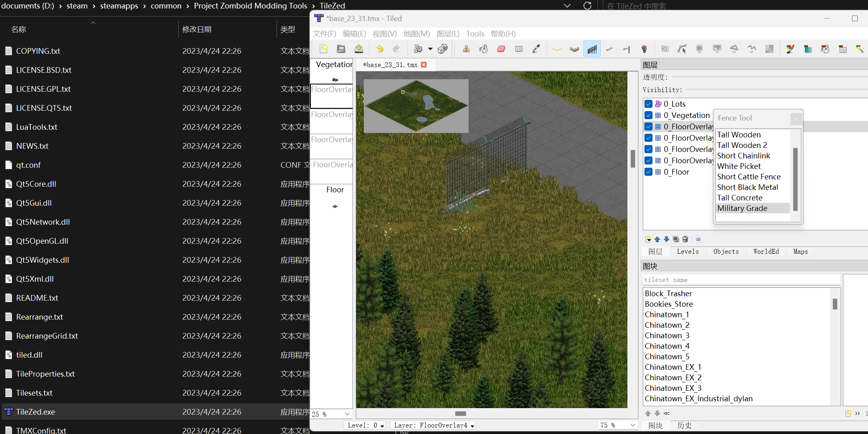Toggle visibility checkbox of 0_Floor layer

point(648,172)
